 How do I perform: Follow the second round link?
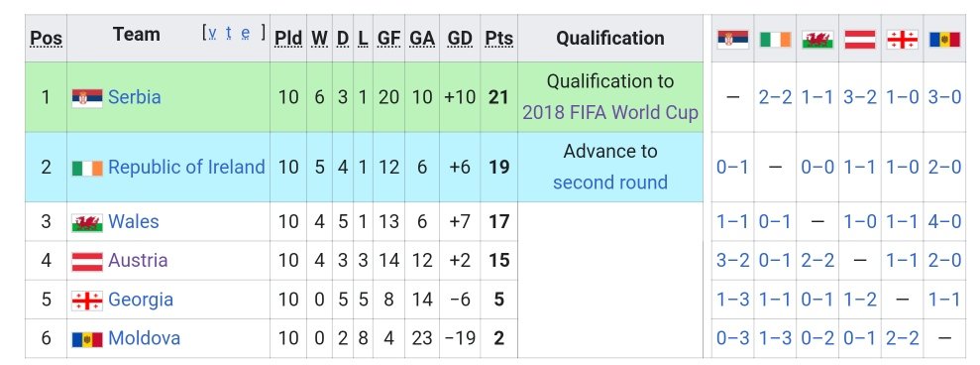coord(610,182)
